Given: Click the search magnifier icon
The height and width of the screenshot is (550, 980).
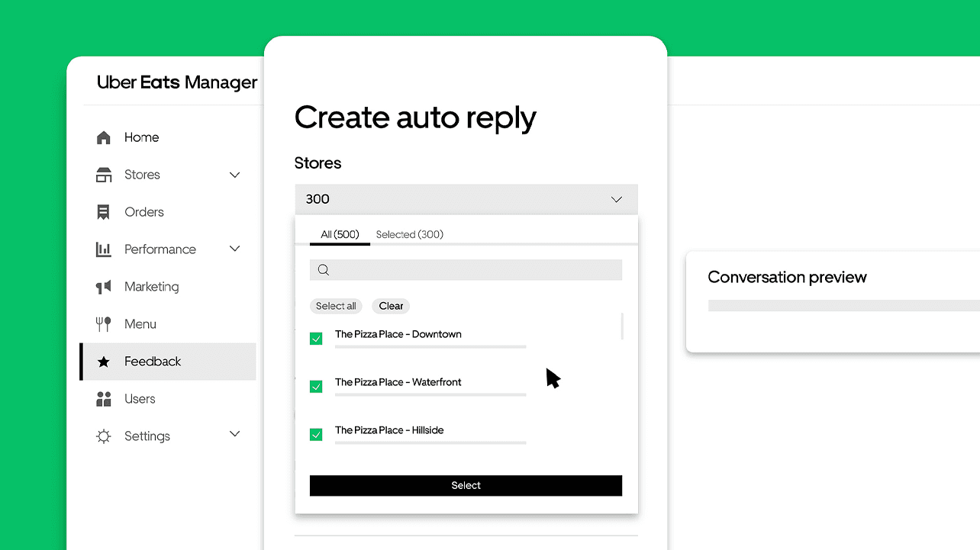Looking at the screenshot, I should [x=324, y=270].
